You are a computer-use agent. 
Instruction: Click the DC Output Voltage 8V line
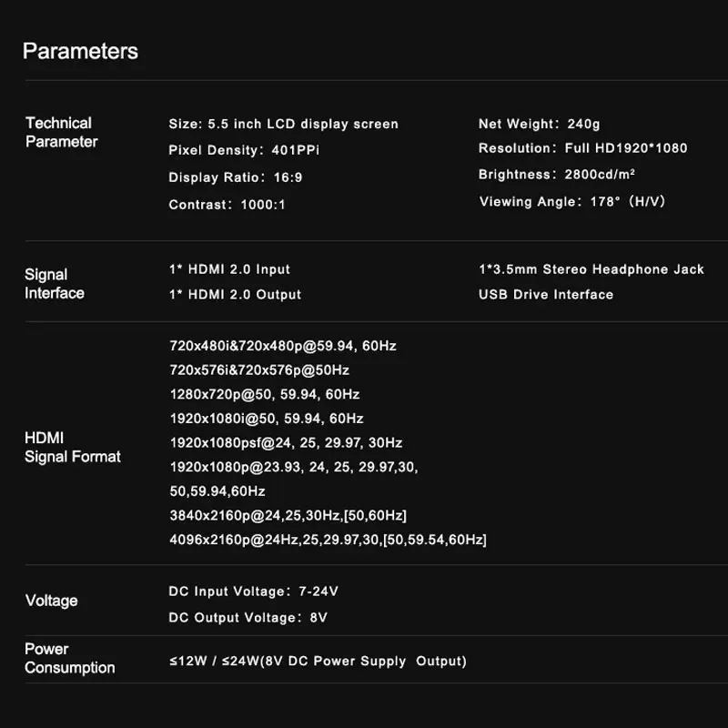[248, 618]
